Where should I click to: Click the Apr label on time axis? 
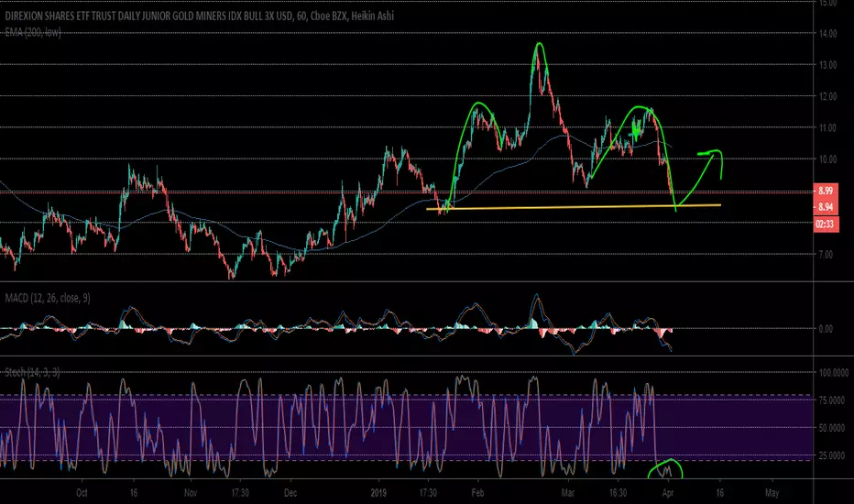coord(668,493)
